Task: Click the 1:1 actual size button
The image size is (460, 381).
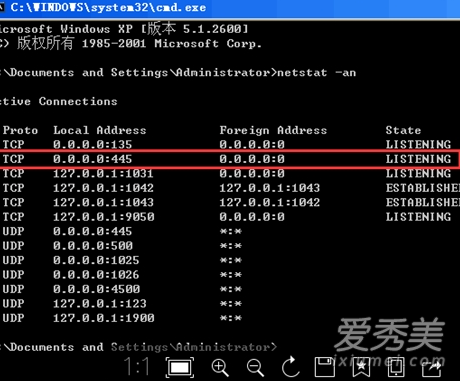Action: (137, 367)
